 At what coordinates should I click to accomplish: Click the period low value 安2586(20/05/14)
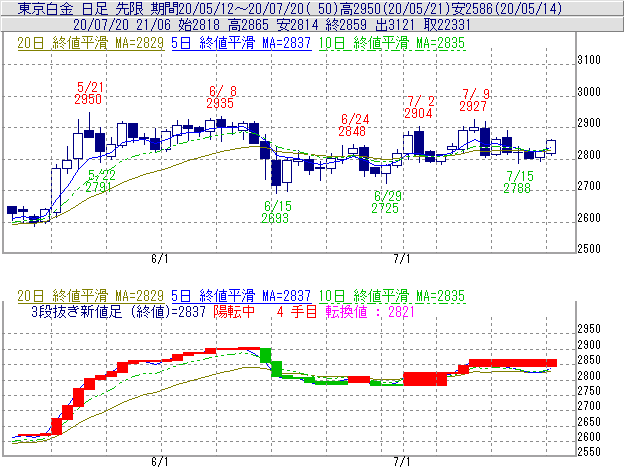pos(507,8)
